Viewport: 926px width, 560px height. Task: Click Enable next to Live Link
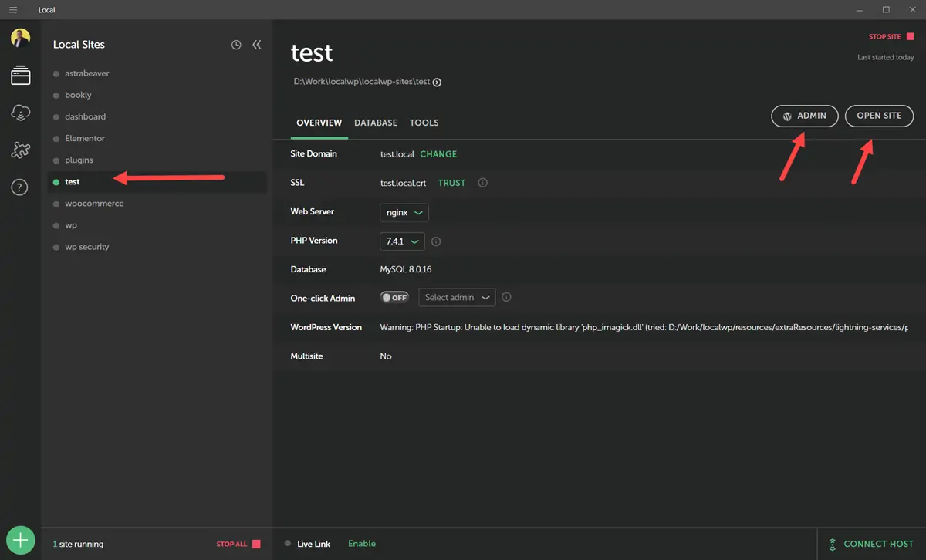[x=361, y=544]
